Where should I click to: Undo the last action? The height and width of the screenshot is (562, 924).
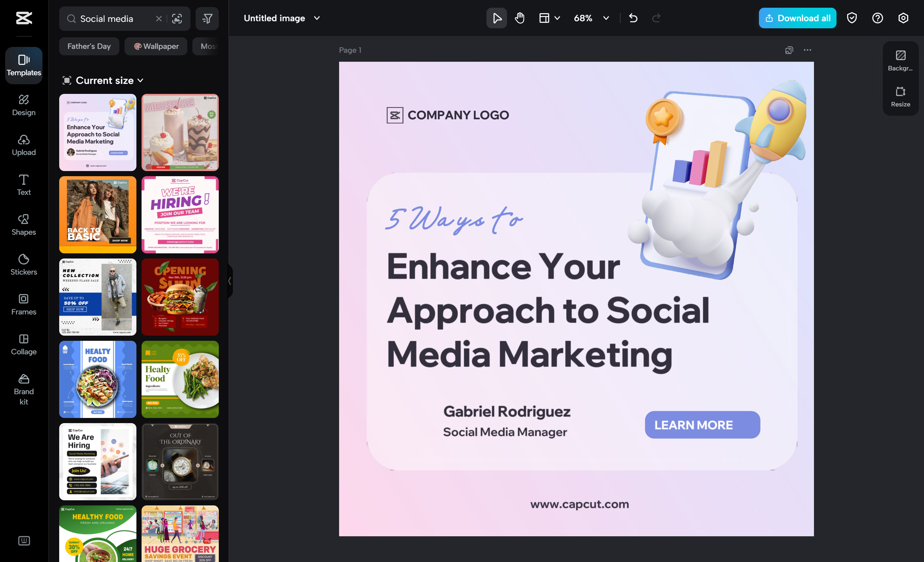click(x=633, y=18)
